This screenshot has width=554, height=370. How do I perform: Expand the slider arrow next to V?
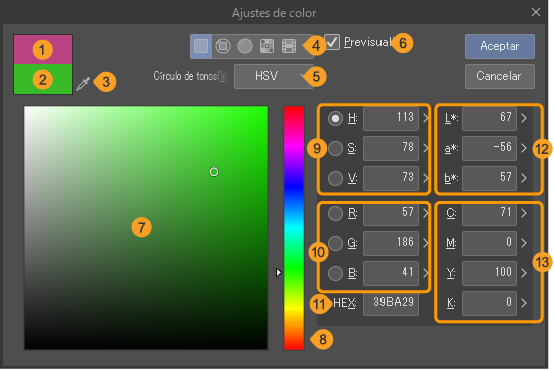pos(425,178)
